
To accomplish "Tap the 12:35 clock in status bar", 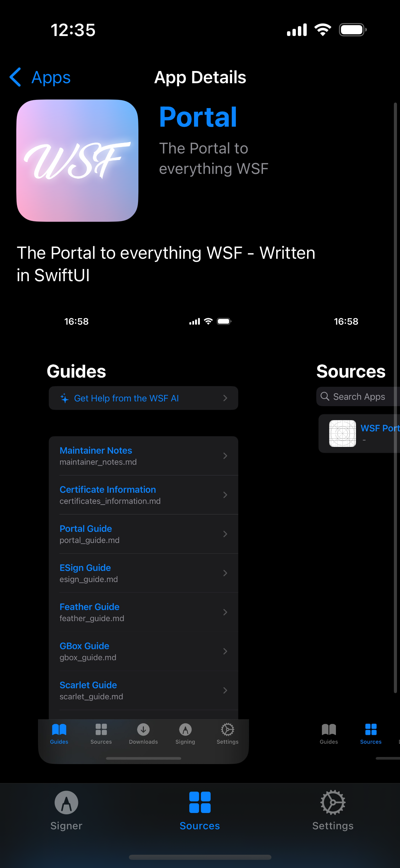I will click(73, 30).
